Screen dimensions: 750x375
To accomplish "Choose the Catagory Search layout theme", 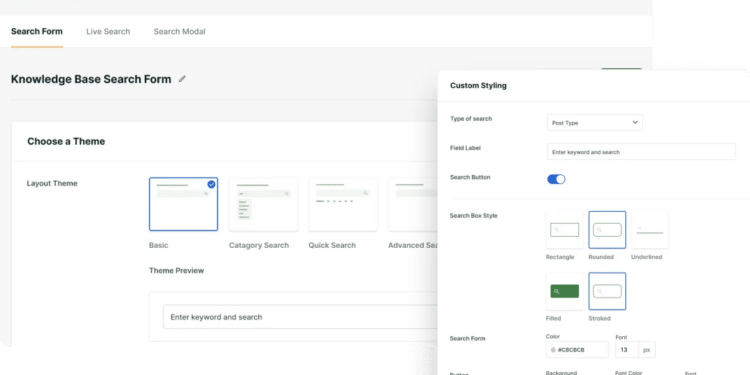I will (x=263, y=205).
